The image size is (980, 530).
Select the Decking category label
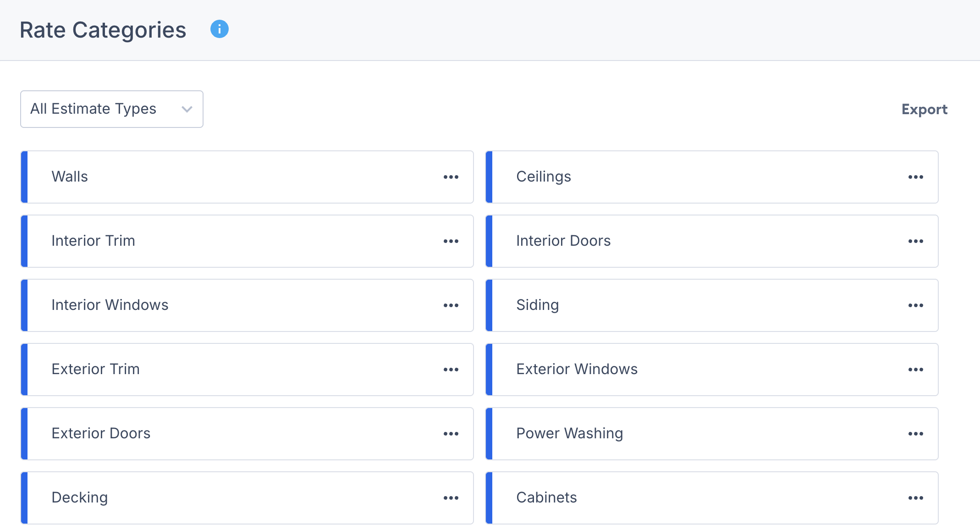coord(80,498)
